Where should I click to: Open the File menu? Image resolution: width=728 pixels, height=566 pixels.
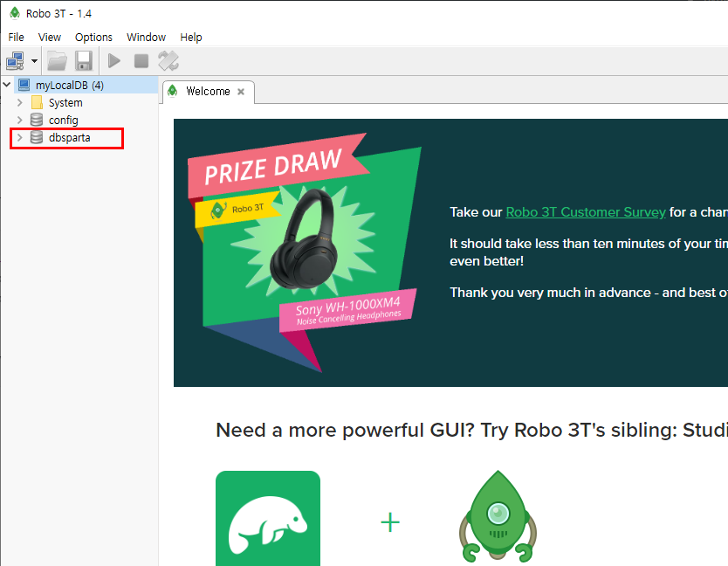pyautogui.click(x=17, y=38)
